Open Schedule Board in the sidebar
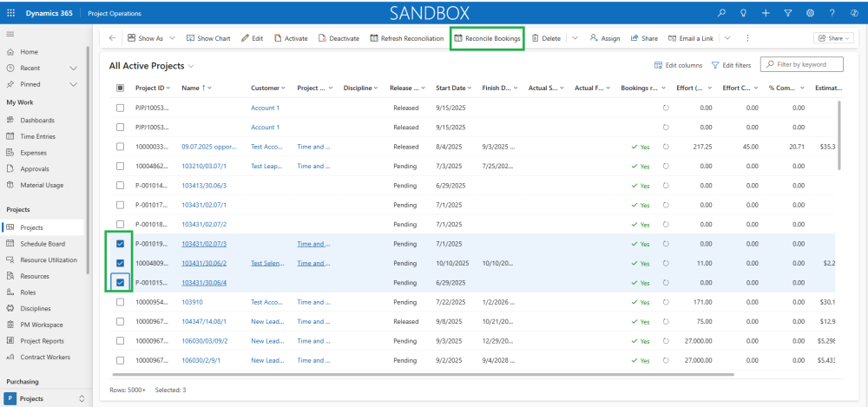 43,244
